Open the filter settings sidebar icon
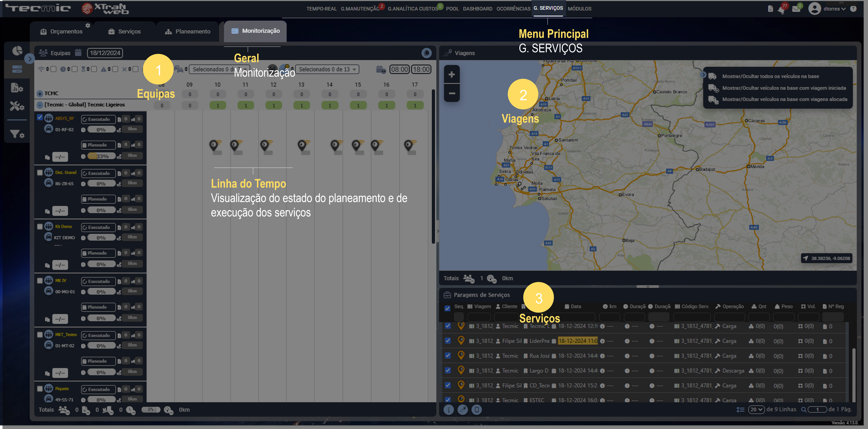Viewport: 868px width, 429px height. [x=17, y=134]
